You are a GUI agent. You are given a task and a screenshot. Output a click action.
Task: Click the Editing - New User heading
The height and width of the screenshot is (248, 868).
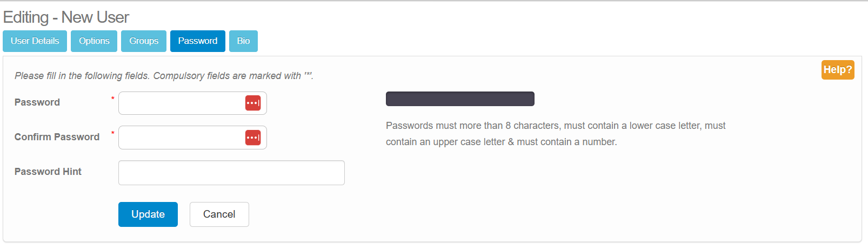click(66, 17)
